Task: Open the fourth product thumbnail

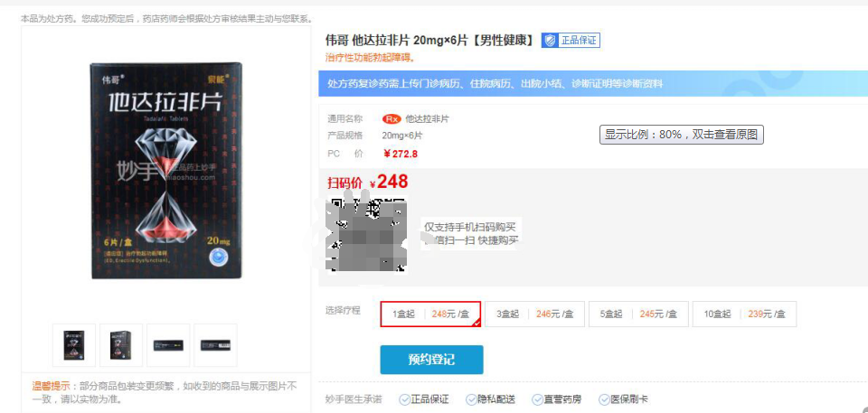Action: click(x=215, y=345)
